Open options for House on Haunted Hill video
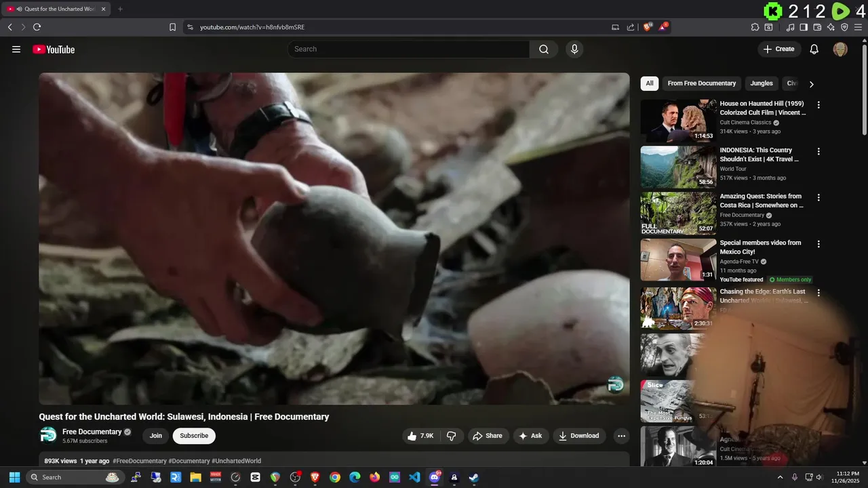The height and width of the screenshot is (488, 868). (818, 105)
